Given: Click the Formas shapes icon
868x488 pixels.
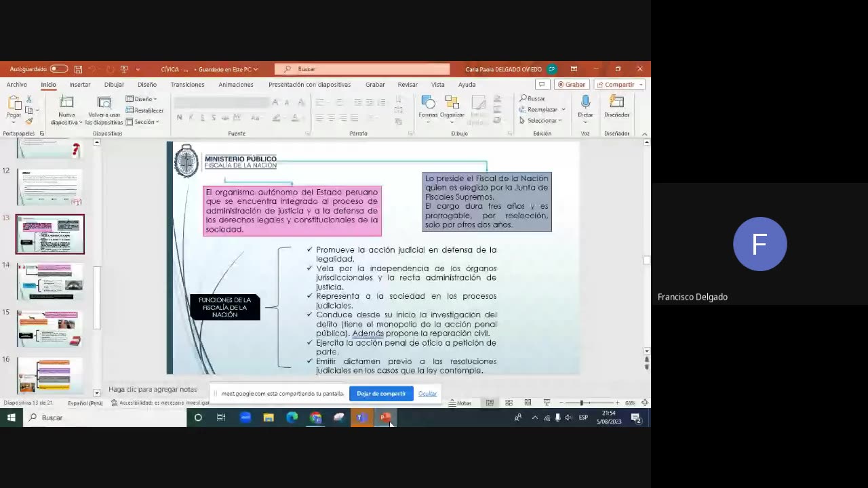Looking at the screenshot, I should (x=428, y=102).
